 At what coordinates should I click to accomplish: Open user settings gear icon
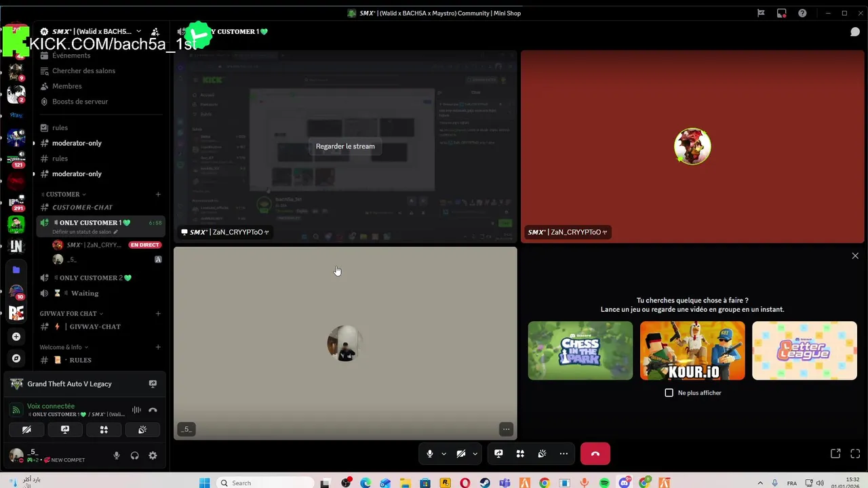153,455
